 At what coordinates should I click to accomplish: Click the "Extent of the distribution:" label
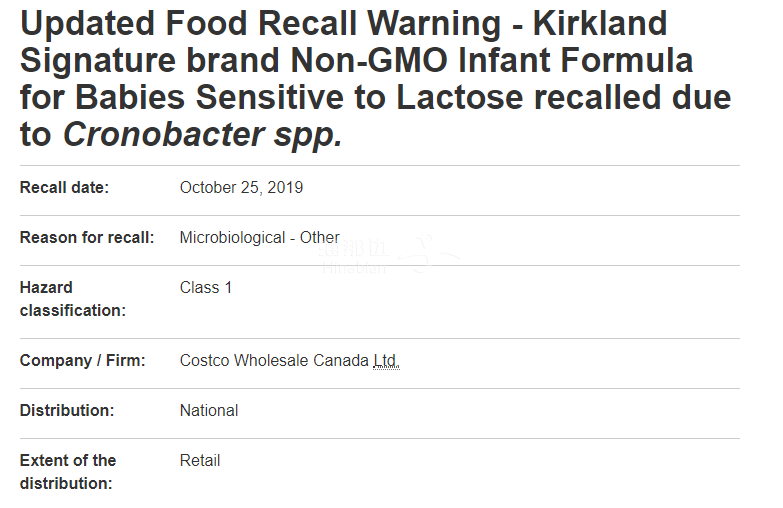point(68,472)
